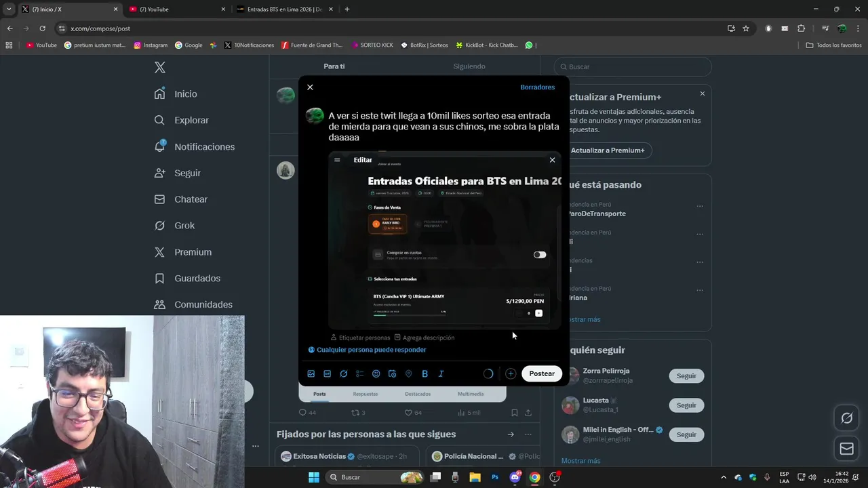Open the floating messages button
868x488 pixels.
tap(846, 449)
